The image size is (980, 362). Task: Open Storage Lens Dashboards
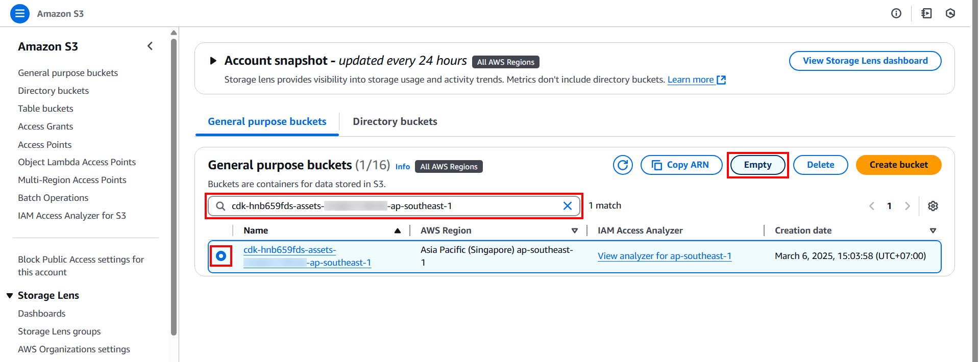point(42,314)
